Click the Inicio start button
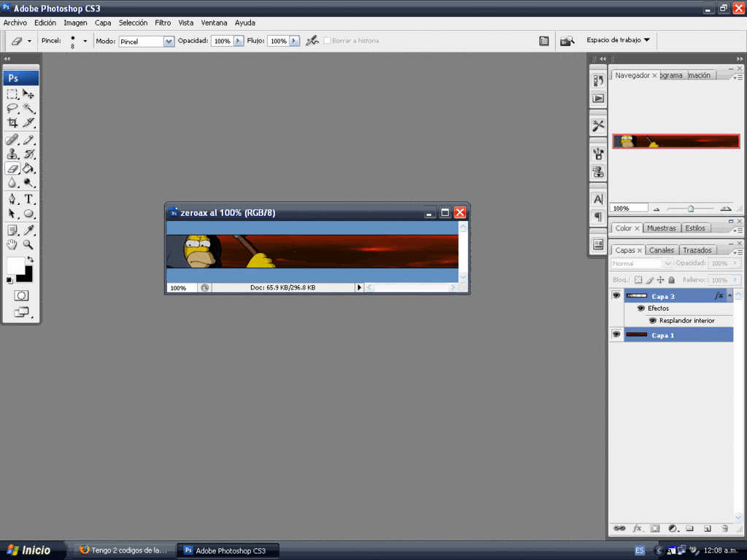Image resolution: width=747 pixels, height=560 pixels. point(29,551)
